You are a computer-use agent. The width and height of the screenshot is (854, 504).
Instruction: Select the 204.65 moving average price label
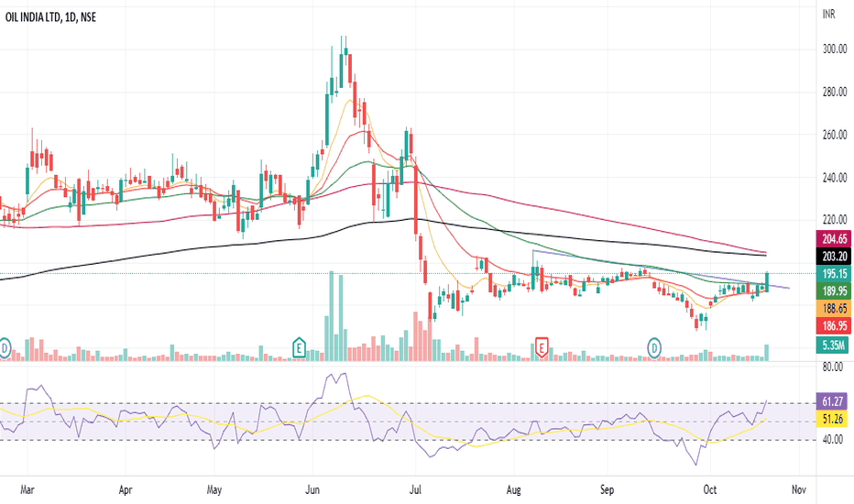(x=834, y=238)
